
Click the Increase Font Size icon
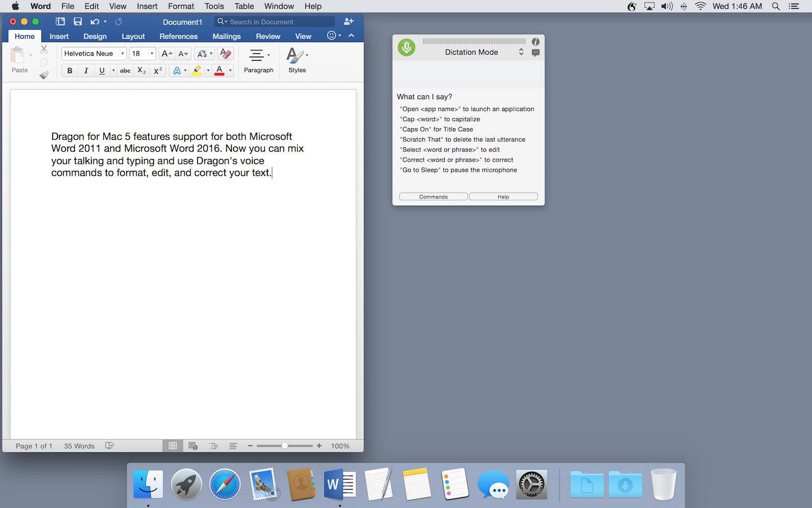tap(167, 54)
